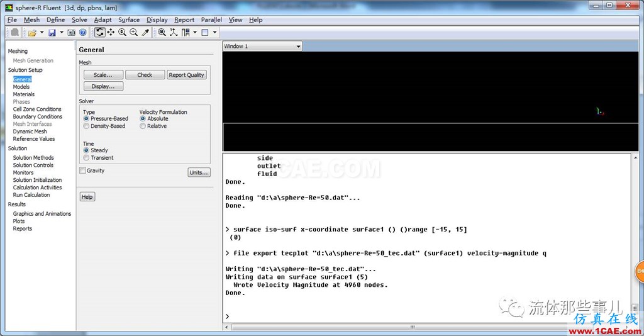644x336 pixels.
Task: Click the save floppy disk icon
Action: point(52,33)
